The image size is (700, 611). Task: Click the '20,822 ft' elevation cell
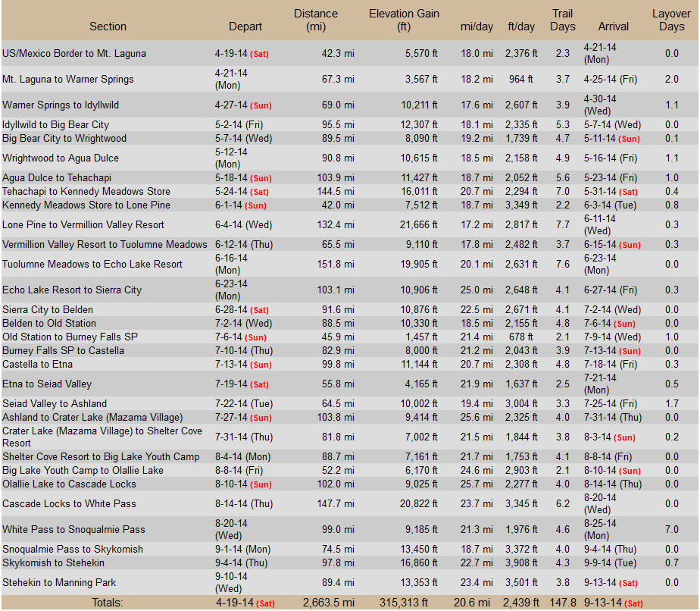418,504
